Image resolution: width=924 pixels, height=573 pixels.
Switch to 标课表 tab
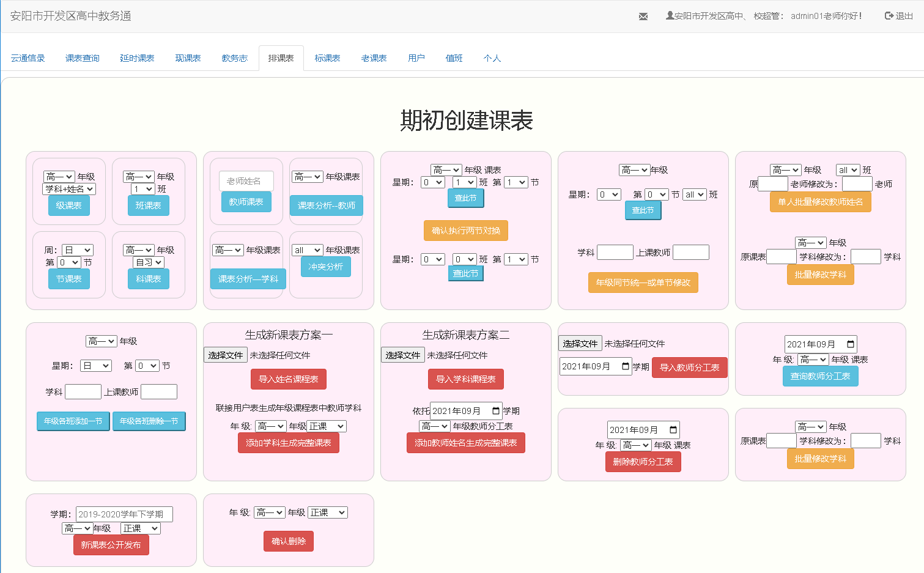[327, 58]
